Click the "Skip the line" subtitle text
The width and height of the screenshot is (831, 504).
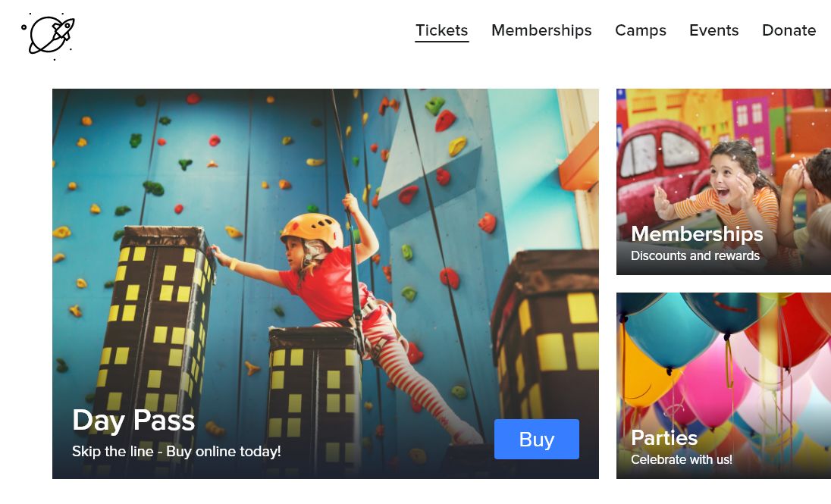point(176,452)
